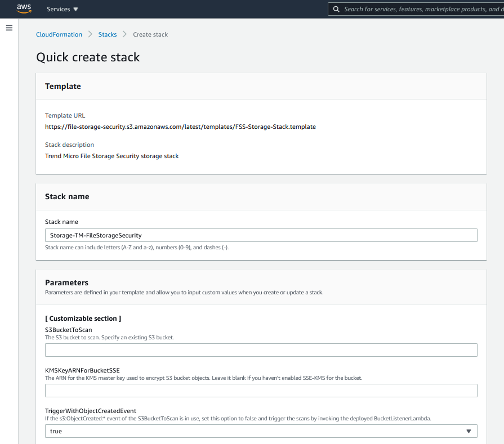Image resolution: width=504 pixels, height=444 pixels.
Task: Click the Create stack breadcrumb item
Action: pyautogui.click(x=150, y=34)
